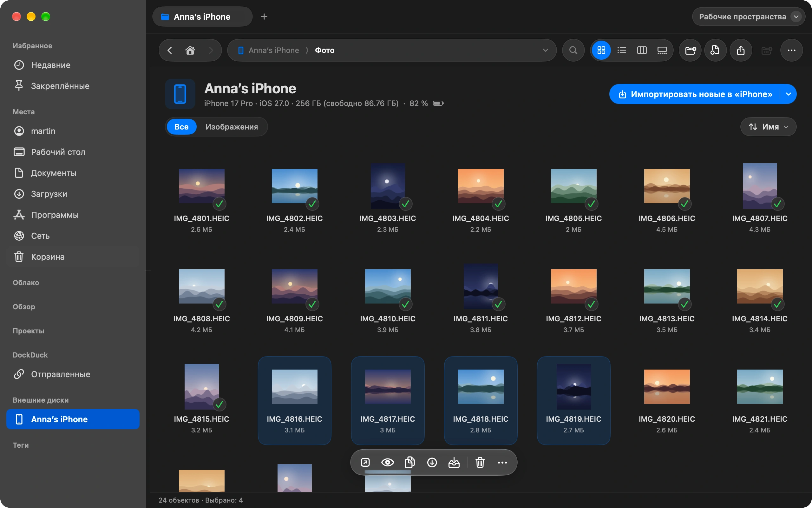The image size is (812, 508).
Task: Select the IMG_4811.HEIC thumbnail
Action: point(481,286)
